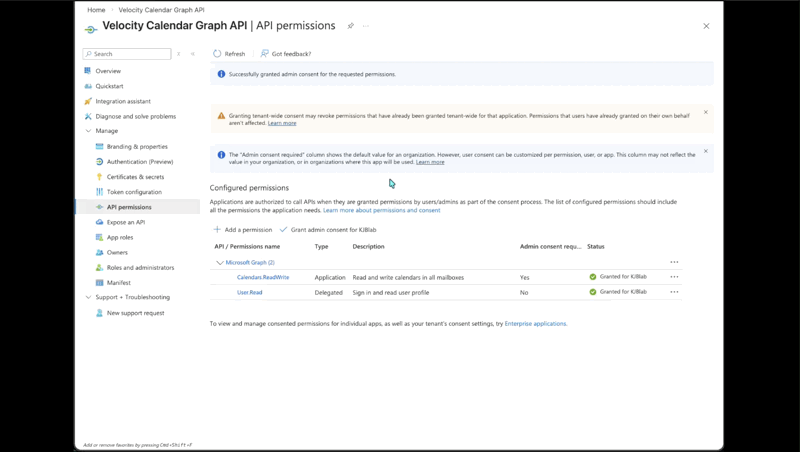Click the API permissions icon
The height and width of the screenshot is (452, 800).
(x=99, y=207)
